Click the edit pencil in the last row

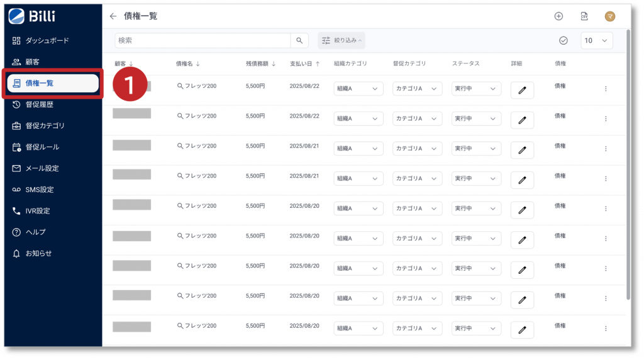point(522,330)
